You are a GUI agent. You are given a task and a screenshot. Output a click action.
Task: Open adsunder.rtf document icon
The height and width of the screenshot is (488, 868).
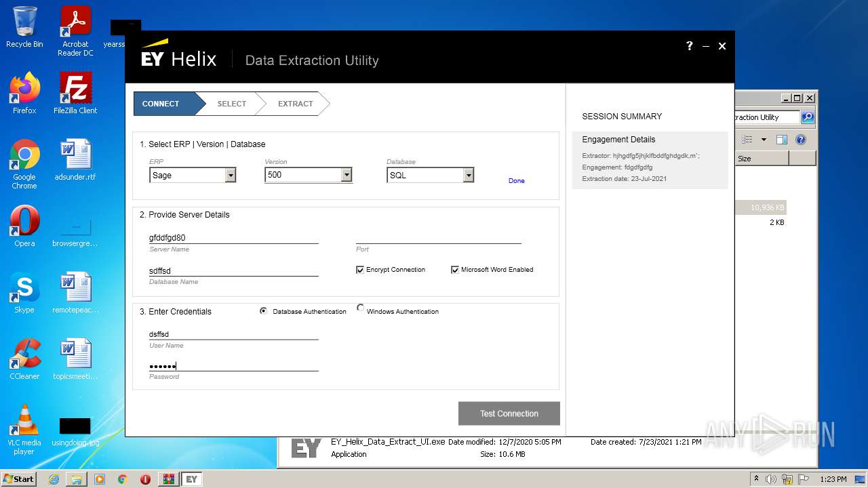(x=75, y=160)
